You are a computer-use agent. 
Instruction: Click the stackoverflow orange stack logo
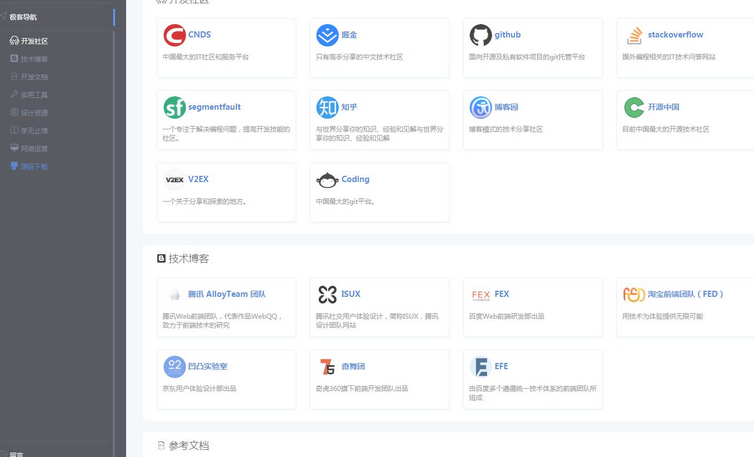pyautogui.click(x=634, y=35)
